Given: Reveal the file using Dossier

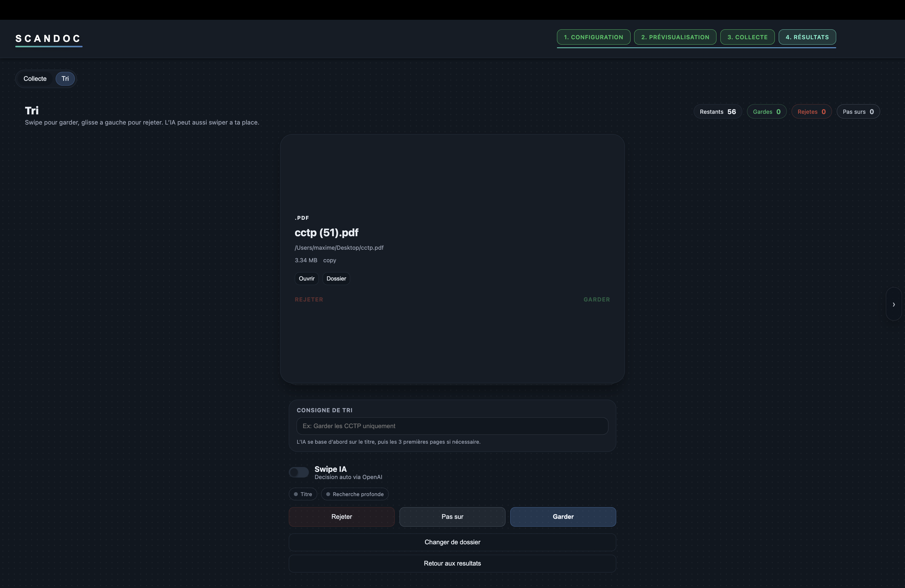Looking at the screenshot, I should pos(336,278).
